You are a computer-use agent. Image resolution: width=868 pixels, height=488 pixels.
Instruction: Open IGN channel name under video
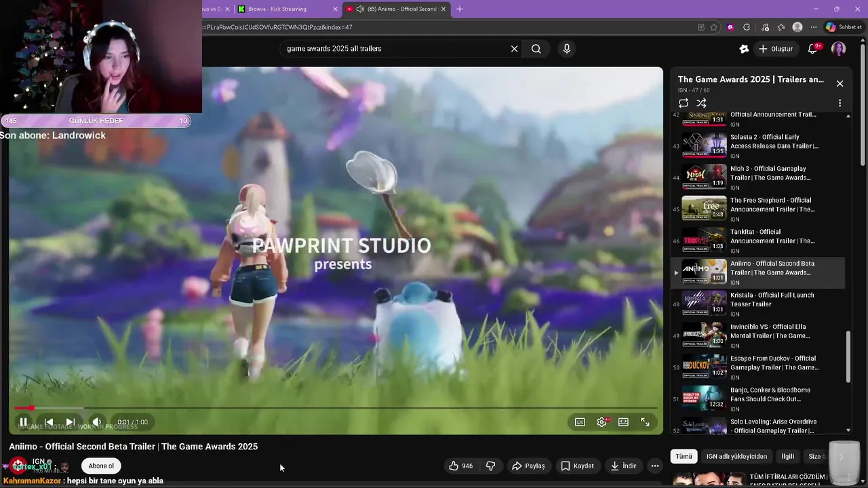point(39,462)
